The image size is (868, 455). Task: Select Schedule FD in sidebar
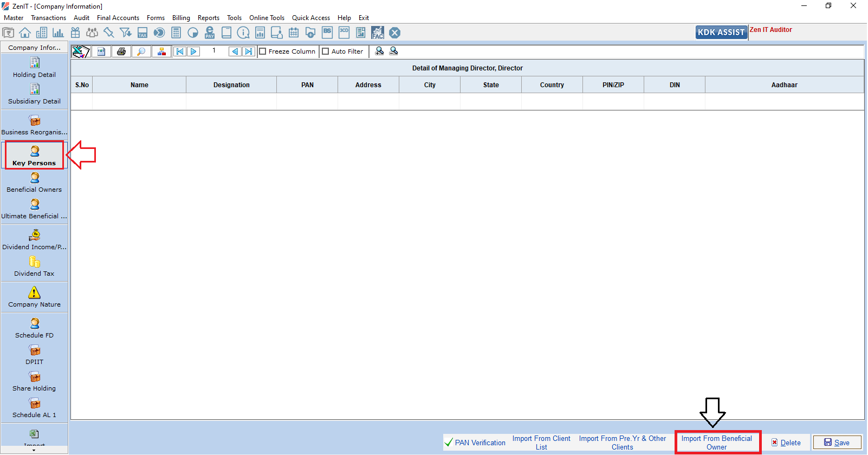point(34,328)
